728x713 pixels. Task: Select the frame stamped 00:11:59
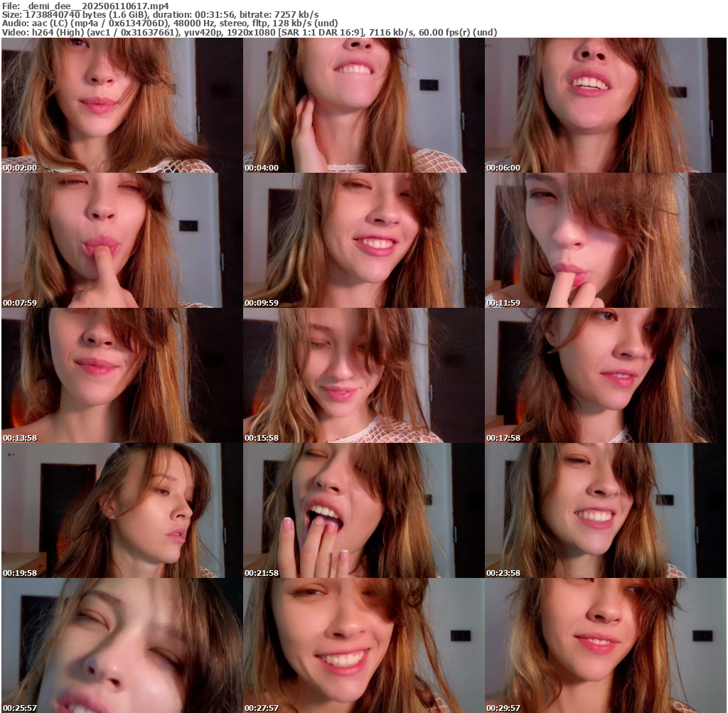pos(606,240)
